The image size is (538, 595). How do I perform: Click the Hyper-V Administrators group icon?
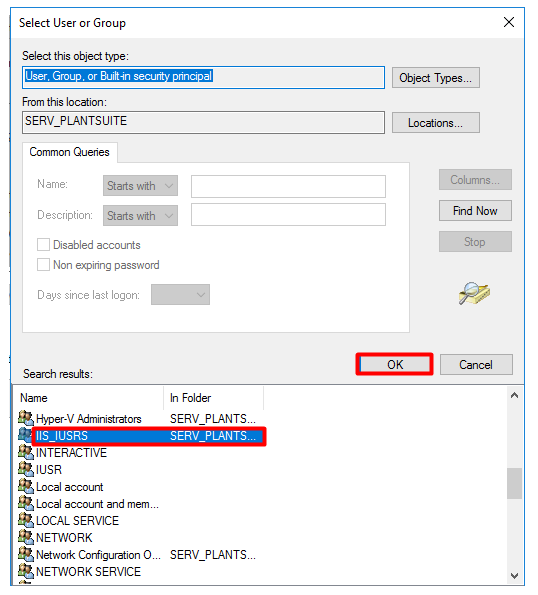coord(26,418)
